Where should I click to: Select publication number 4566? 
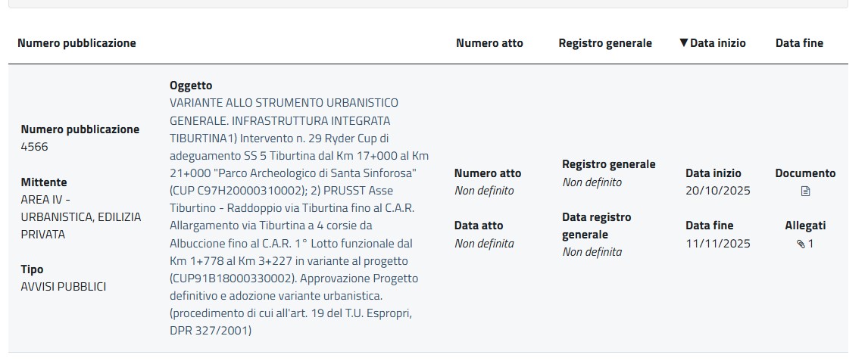click(34, 147)
